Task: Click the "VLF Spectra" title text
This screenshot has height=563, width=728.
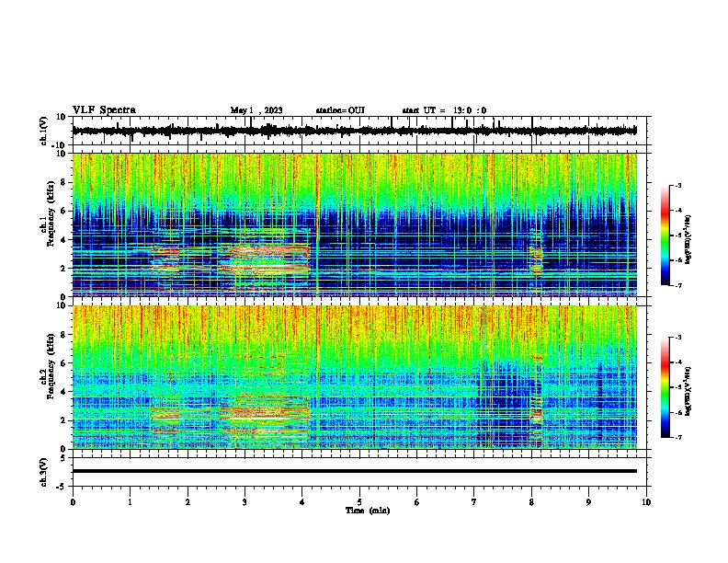Action: [x=104, y=110]
